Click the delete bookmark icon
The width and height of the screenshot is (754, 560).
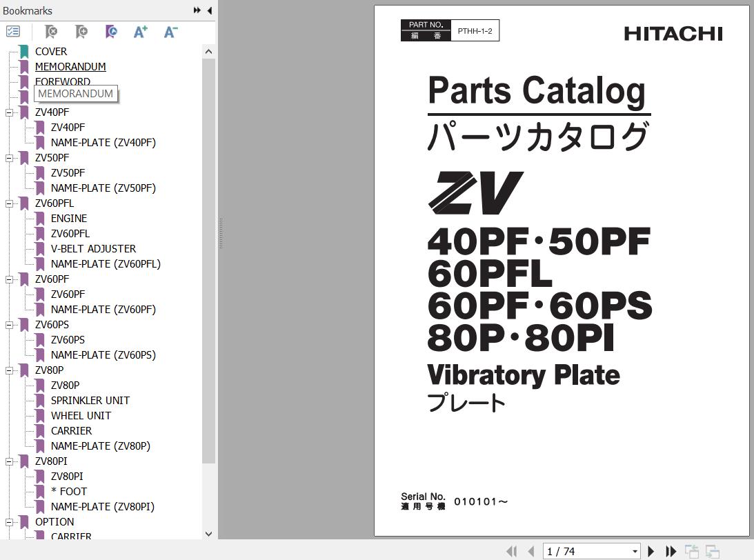pyautogui.click(x=51, y=32)
